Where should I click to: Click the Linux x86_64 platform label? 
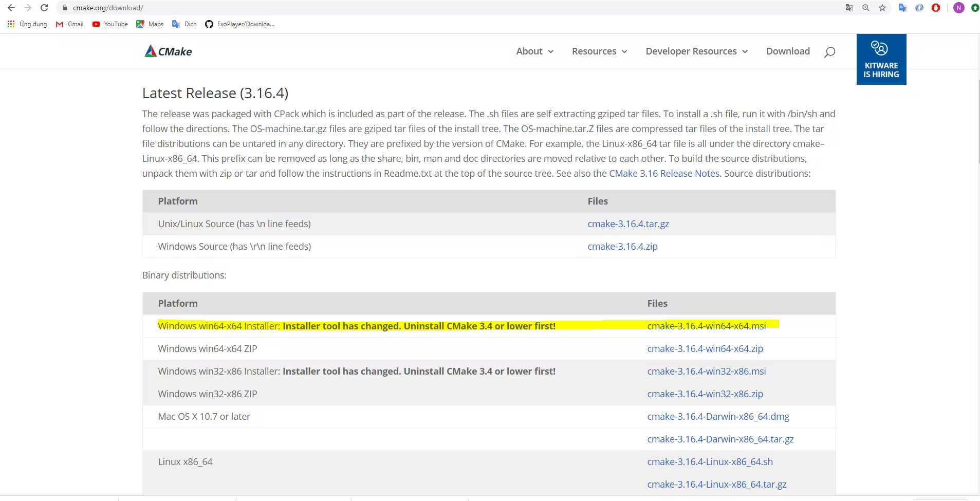click(x=185, y=461)
